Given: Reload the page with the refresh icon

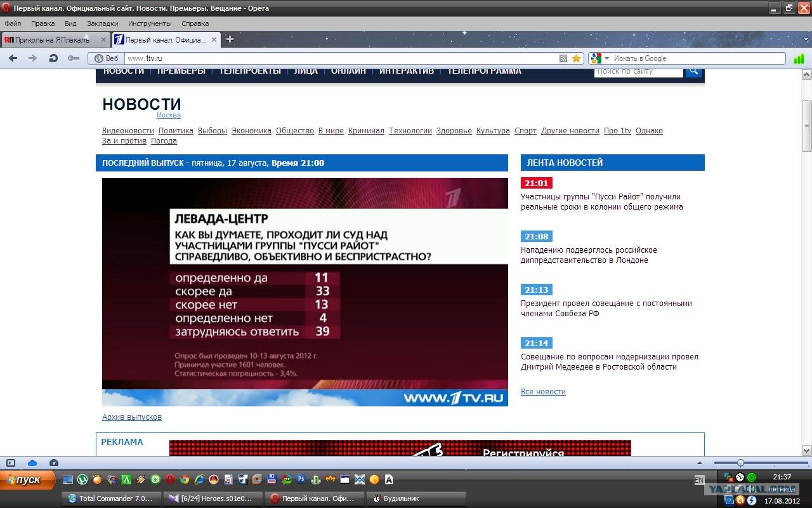Looking at the screenshot, I should 53,58.
